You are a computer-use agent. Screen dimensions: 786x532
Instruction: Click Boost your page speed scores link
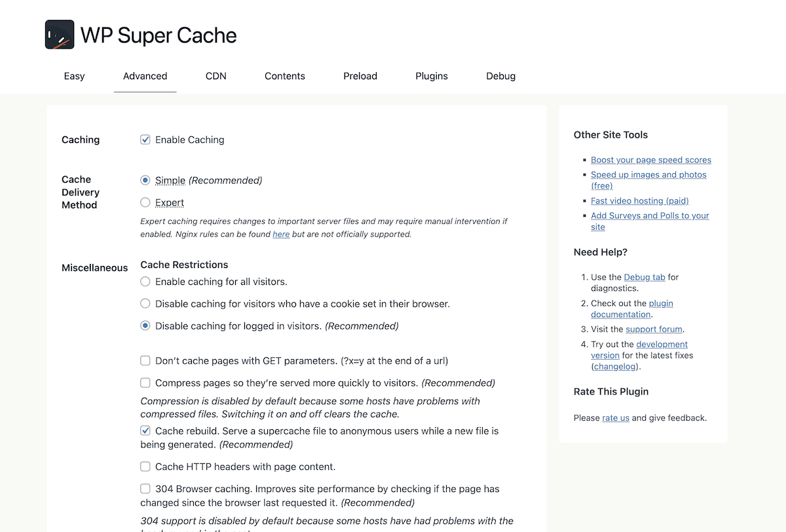pos(650,160)
